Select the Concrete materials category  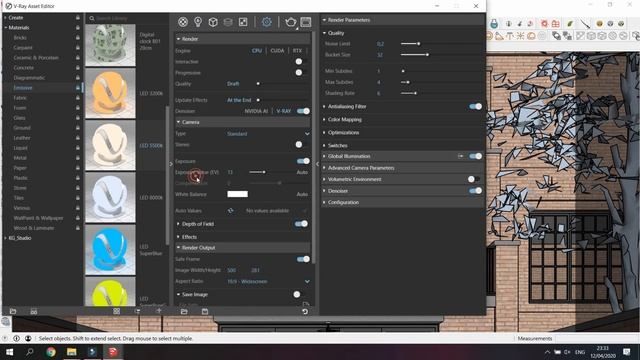tap(24, 68)
